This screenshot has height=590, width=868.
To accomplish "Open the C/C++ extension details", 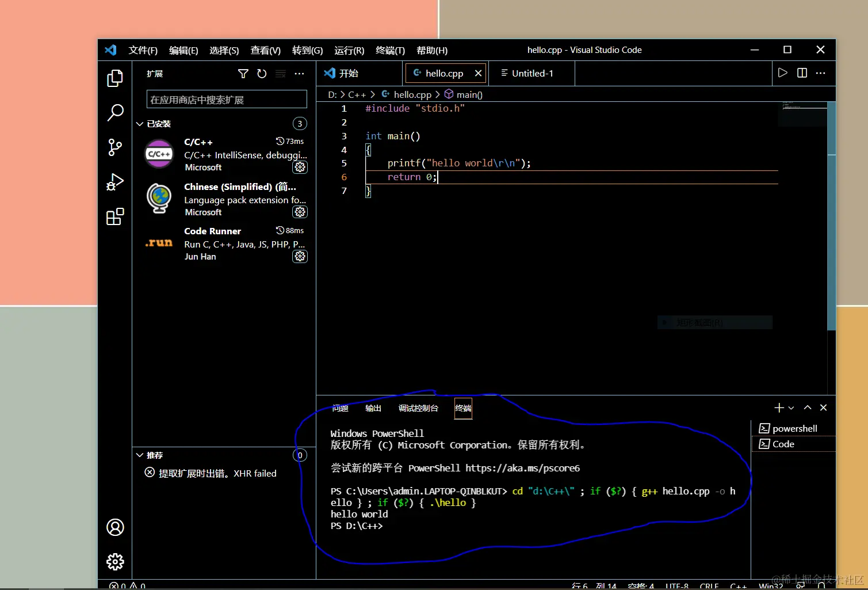I will tap(225, 154).
